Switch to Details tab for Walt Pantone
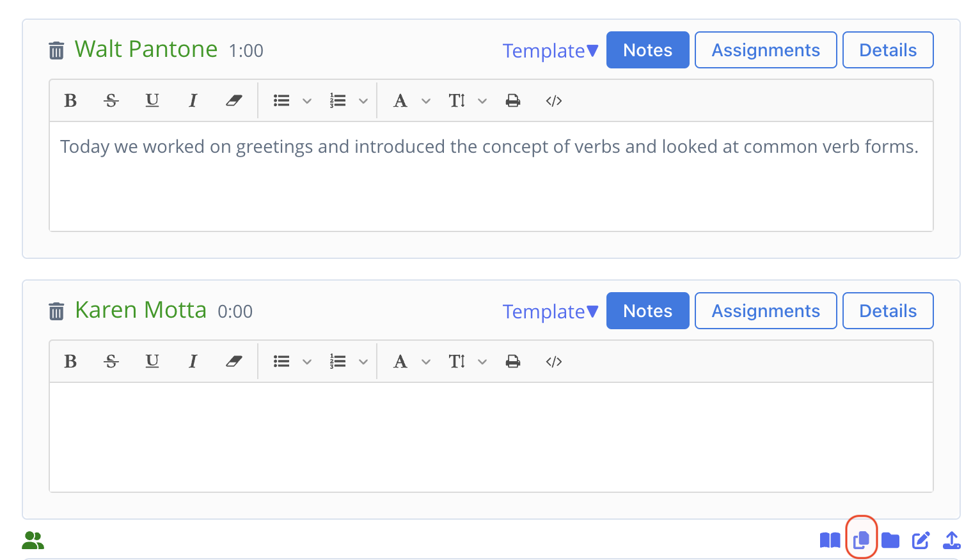 [x=888, y=50]
